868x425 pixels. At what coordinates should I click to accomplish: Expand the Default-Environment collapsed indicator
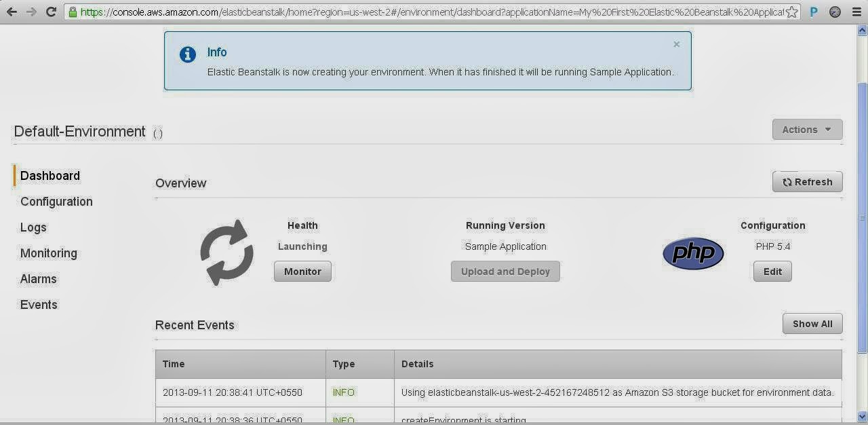(157, 133)
